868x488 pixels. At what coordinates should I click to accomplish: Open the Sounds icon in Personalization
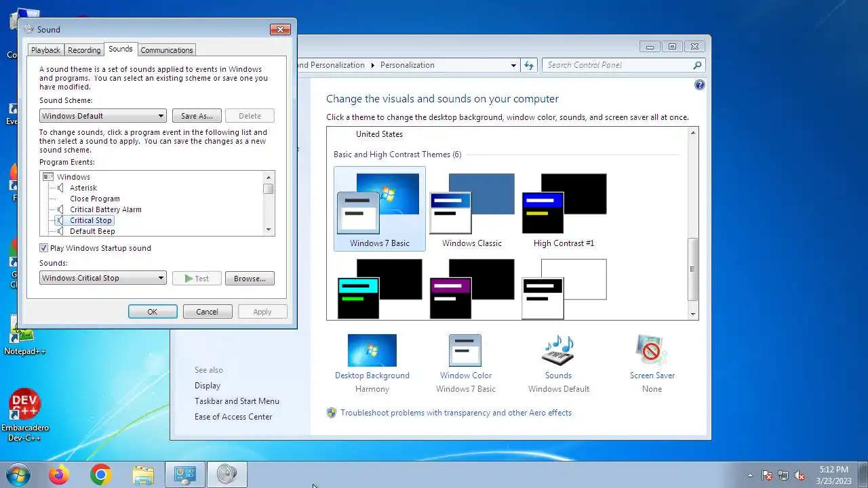558,351
